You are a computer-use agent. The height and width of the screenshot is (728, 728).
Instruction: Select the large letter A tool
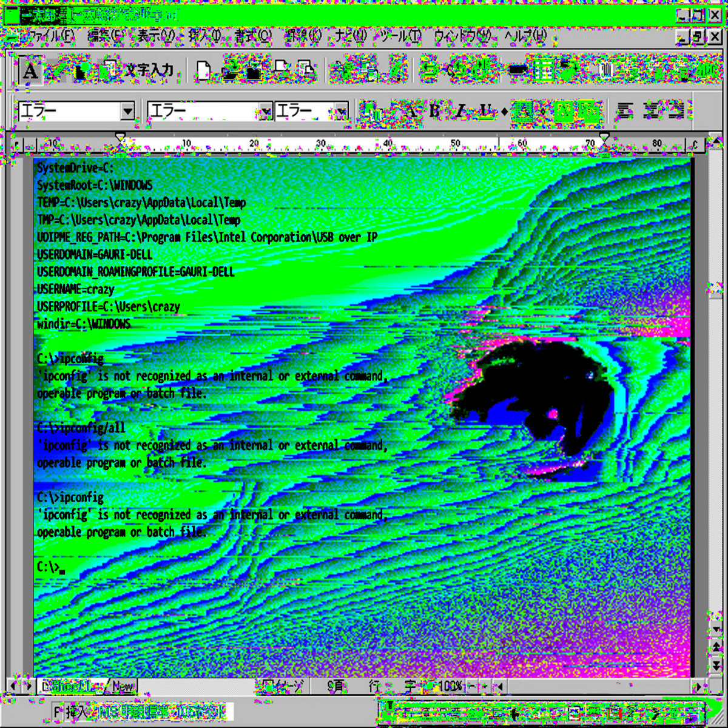(30, 72)
